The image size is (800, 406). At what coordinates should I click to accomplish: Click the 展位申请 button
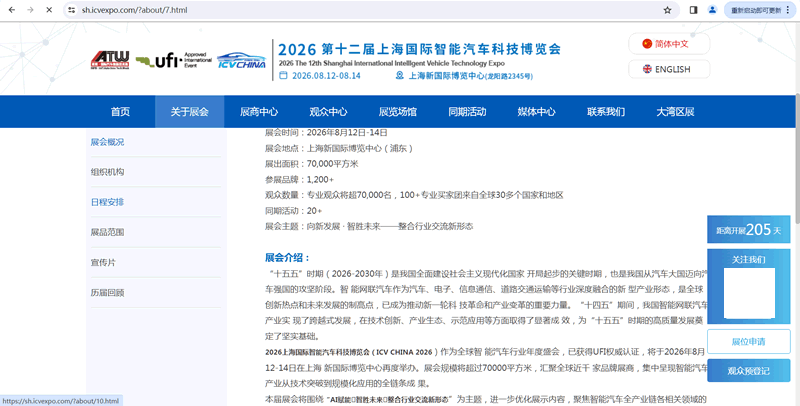(747, 342)
